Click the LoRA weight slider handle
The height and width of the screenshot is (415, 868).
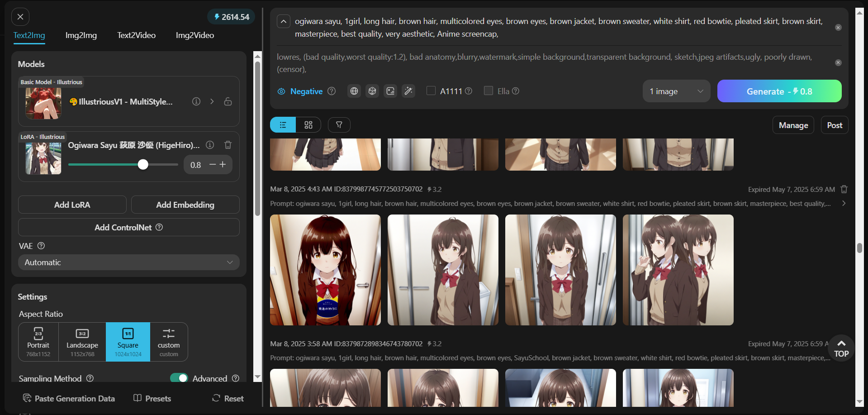click(x=143, y=165)
